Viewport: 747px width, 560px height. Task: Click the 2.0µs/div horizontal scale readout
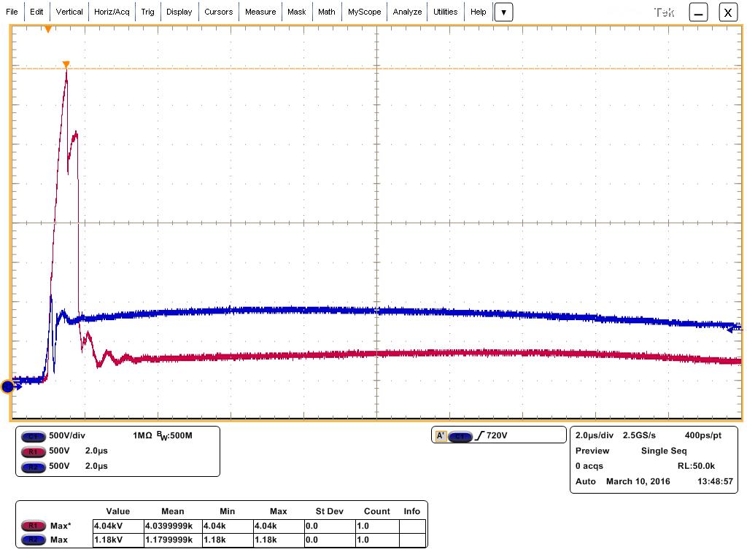595,435
